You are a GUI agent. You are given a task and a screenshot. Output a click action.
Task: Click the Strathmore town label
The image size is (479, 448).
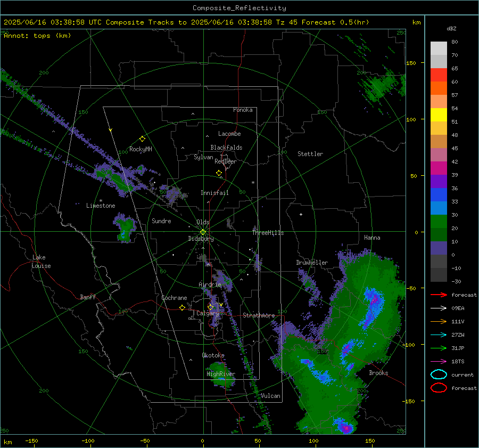(x=259, y=315)
